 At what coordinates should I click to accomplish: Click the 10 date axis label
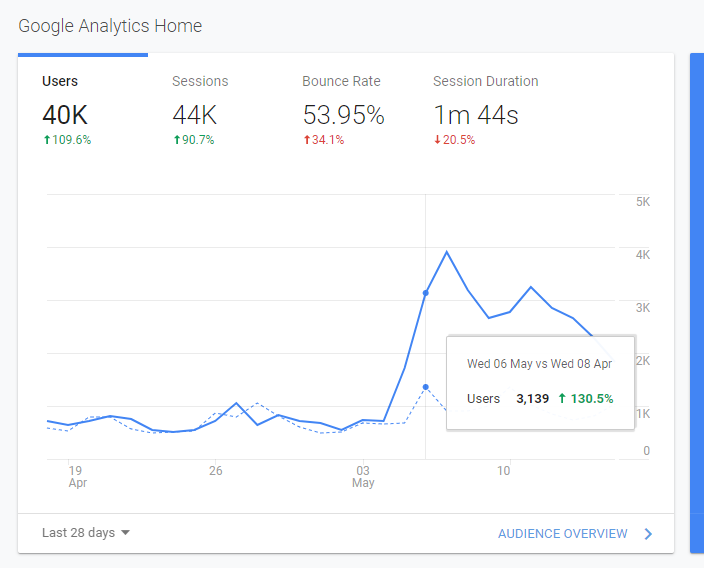click(503, 471)
